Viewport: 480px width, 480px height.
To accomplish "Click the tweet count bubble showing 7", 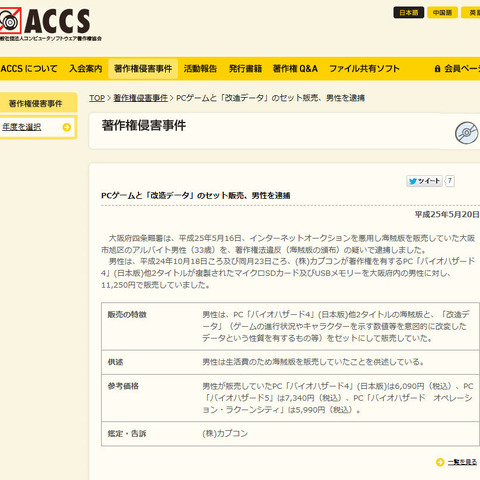I will pyautogui.click(x=450, y=181).
